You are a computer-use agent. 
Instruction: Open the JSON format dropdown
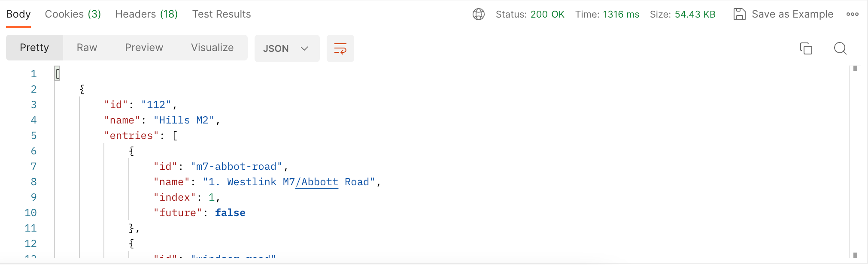(287, 48)
